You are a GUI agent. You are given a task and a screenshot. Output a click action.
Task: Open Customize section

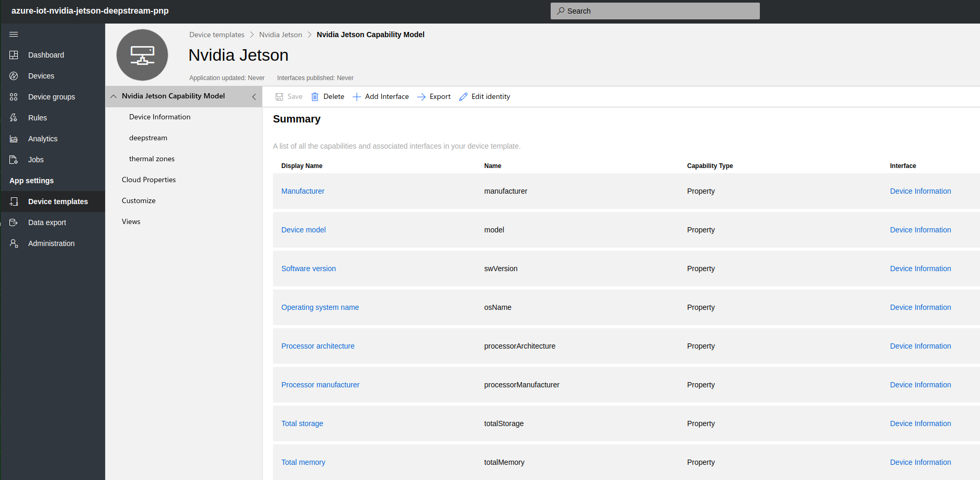pos(139,200)
